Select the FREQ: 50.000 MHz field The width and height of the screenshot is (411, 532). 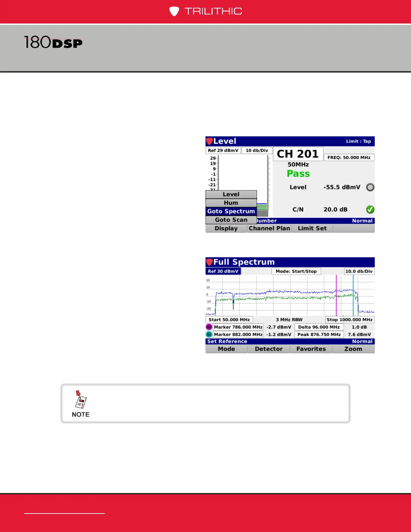pyautogui.click(x=349, y=158)
